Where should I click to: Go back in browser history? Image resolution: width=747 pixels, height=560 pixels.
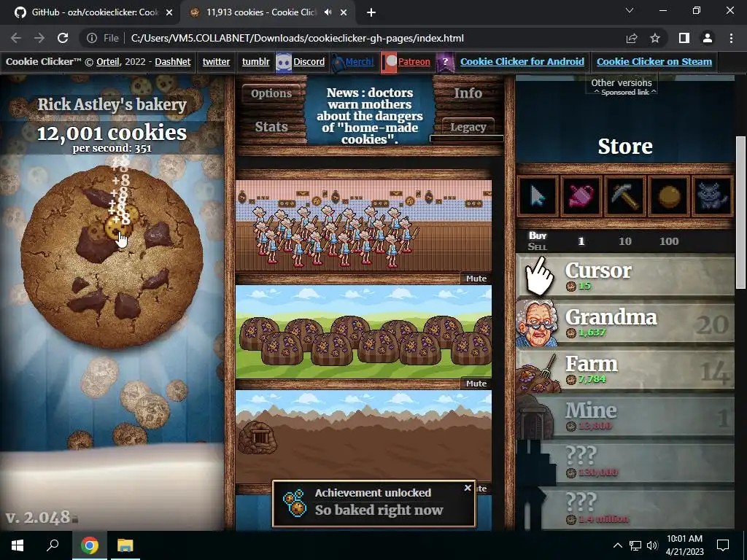pyautogui.click(x=16, y=38)
